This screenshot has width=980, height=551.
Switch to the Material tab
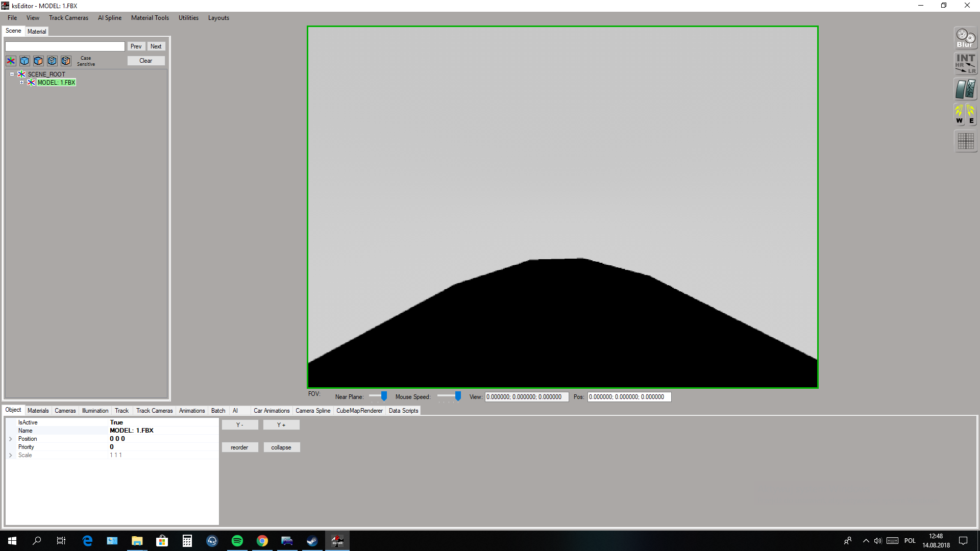pos(37,32)
